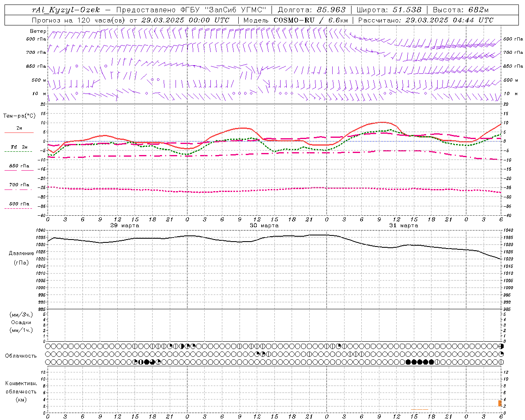This screenshot has height=420, width=525.
Task: Click the 31 марта date label
Action: tap(404, 226)
